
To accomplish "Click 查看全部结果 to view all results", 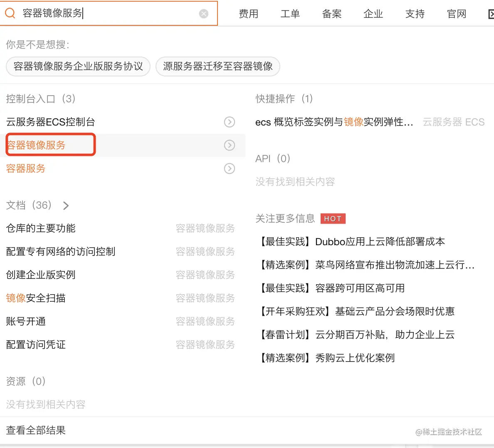I will click(x=36, y=431).
